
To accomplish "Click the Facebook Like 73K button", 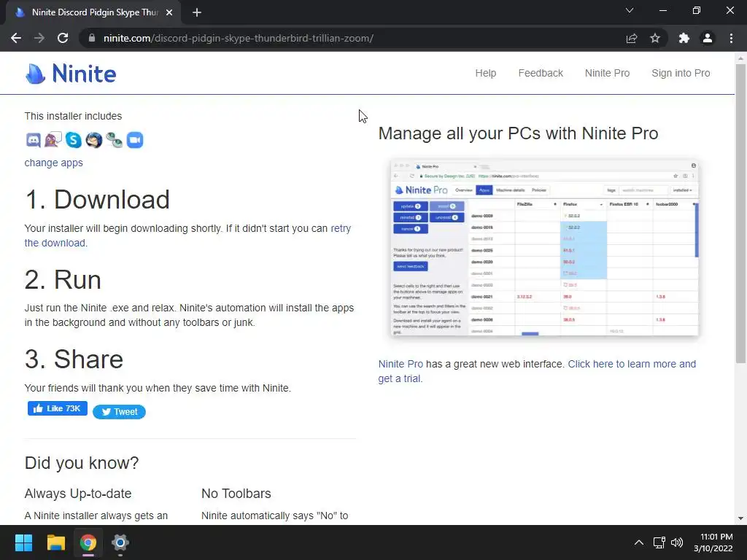I will pyautogui.click(x=57, y=408).
